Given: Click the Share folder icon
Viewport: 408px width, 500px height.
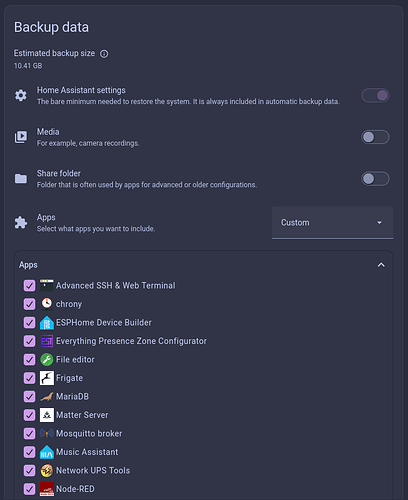Looking at the screenshot, I should point(21,179).
